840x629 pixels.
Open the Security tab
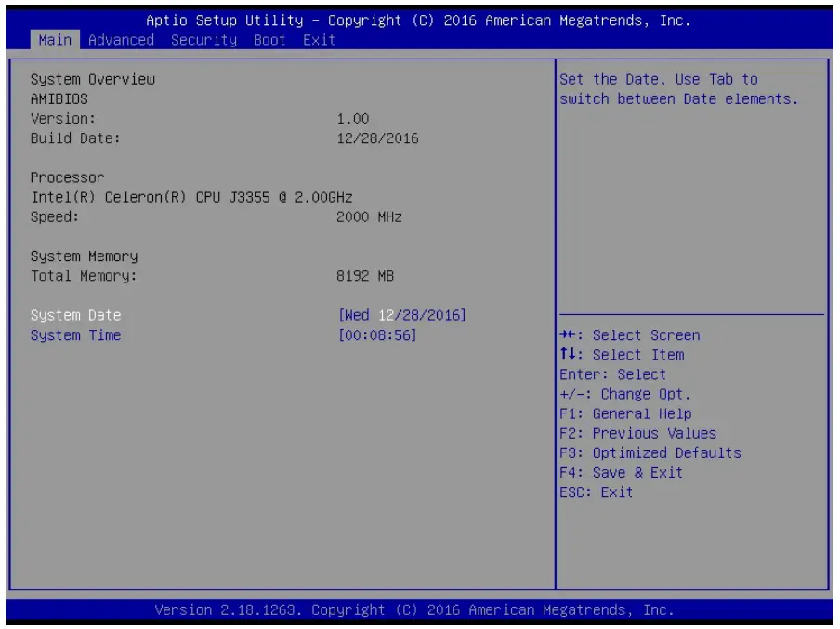click(x=203, y=40)
